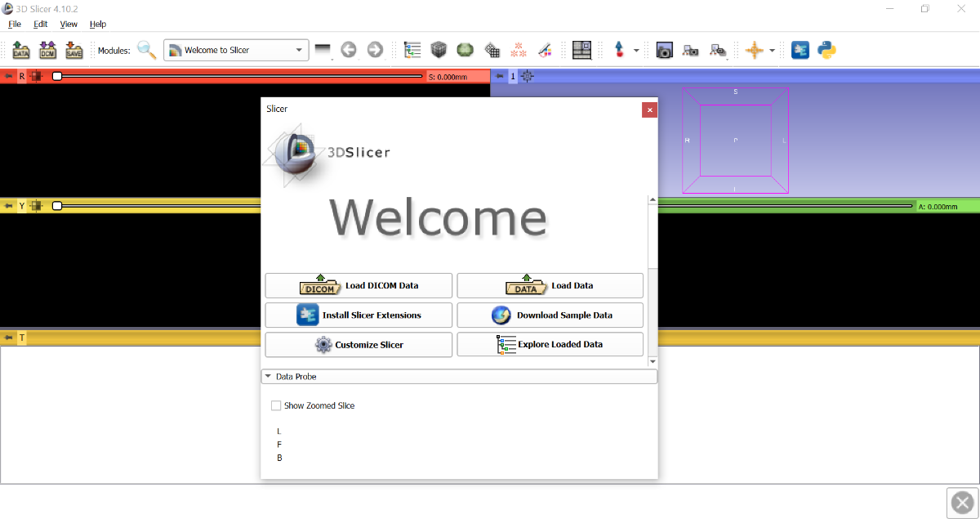Collapse the Data Probe section
This screenshot has height=519, width=980.
459,377
